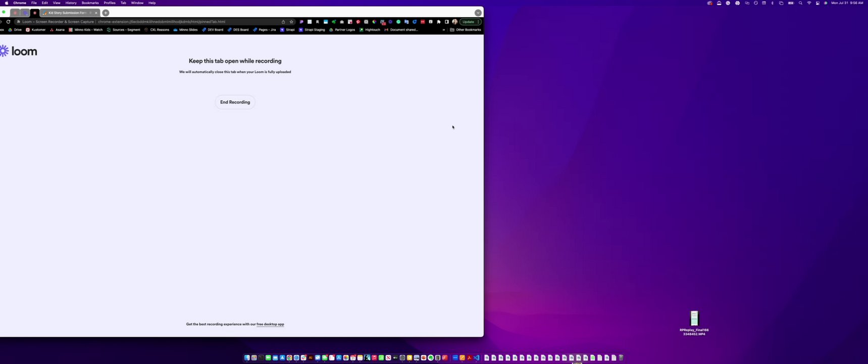Open the Asana bookmark
The height and width of the screenshot is (364, 868).
tap(57, 30)
